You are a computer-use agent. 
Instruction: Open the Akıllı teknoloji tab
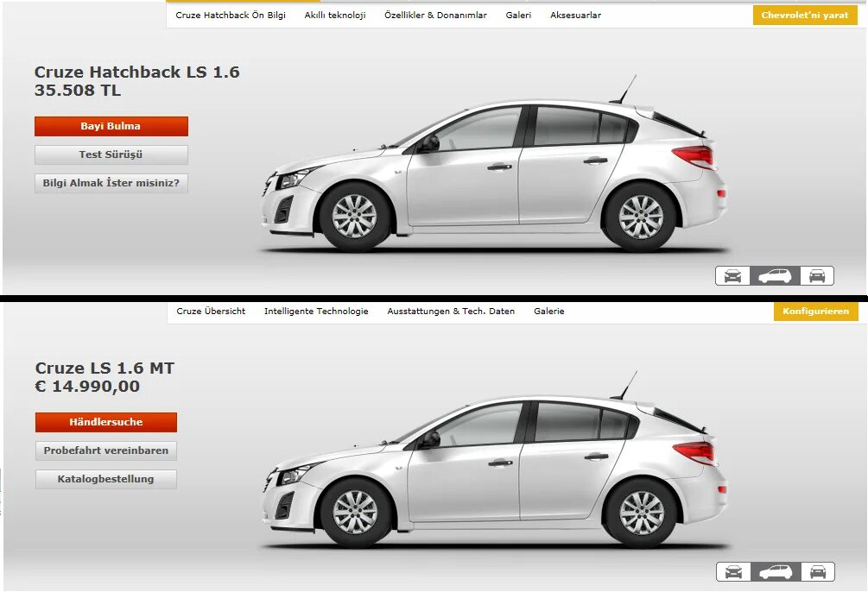(x=335, y=15)
